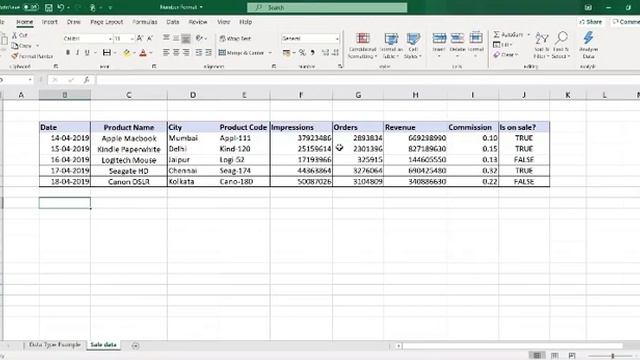Expand the Merge & Center arrow
This screenshot has height=360, width=640.
(x=270, y=53)
